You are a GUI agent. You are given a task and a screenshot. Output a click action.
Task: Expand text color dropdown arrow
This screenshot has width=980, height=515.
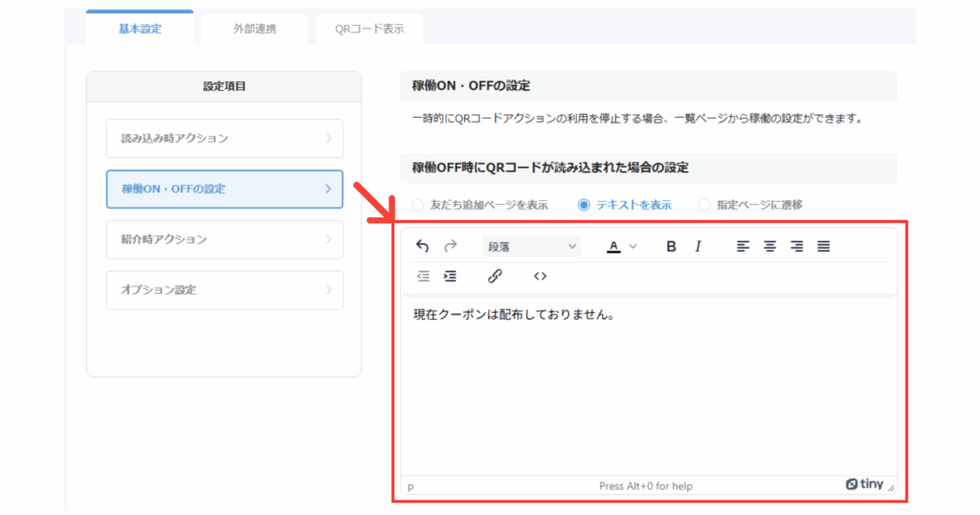(x=633, y=247)
